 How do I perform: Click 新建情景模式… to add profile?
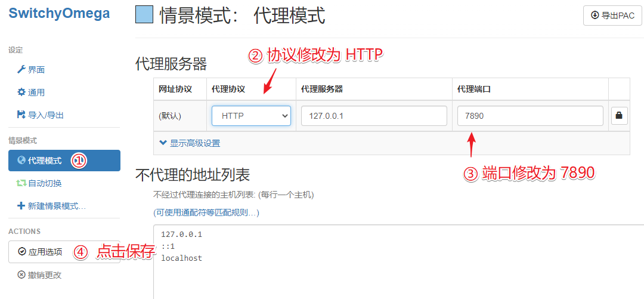pyautogui.click(x=51, y=206)
